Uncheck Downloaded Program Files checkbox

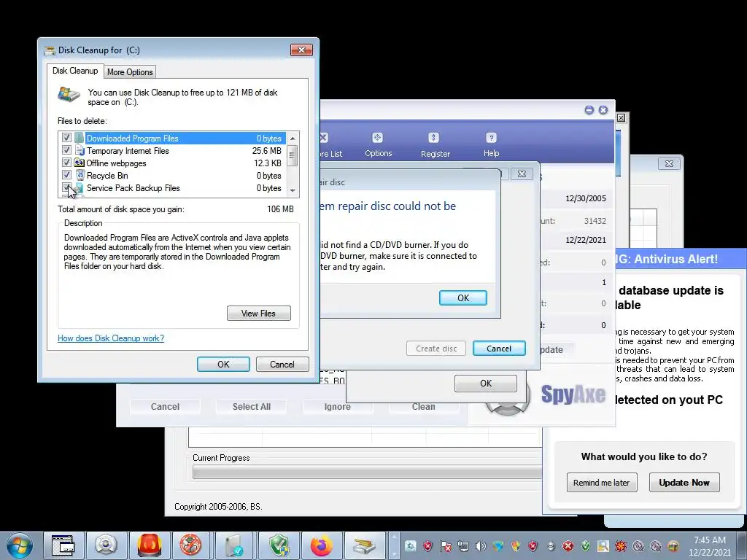pyautogui.click(x=66, y=138)
